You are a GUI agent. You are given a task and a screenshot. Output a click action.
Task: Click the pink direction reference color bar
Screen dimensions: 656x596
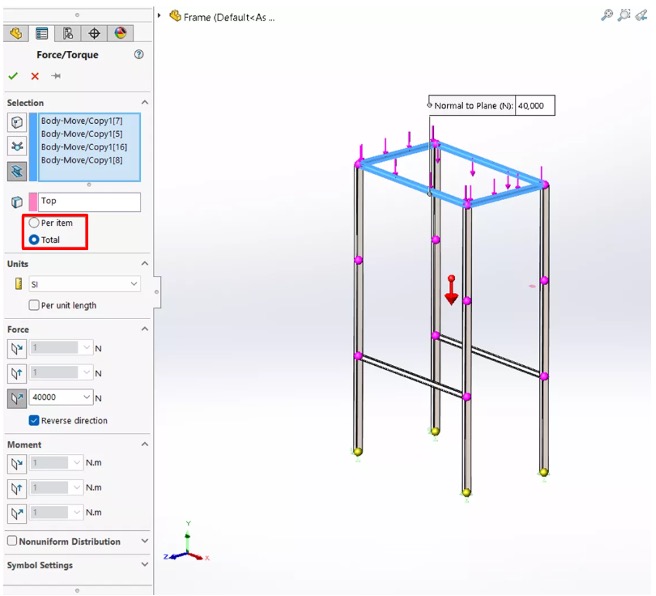[33, 202]
